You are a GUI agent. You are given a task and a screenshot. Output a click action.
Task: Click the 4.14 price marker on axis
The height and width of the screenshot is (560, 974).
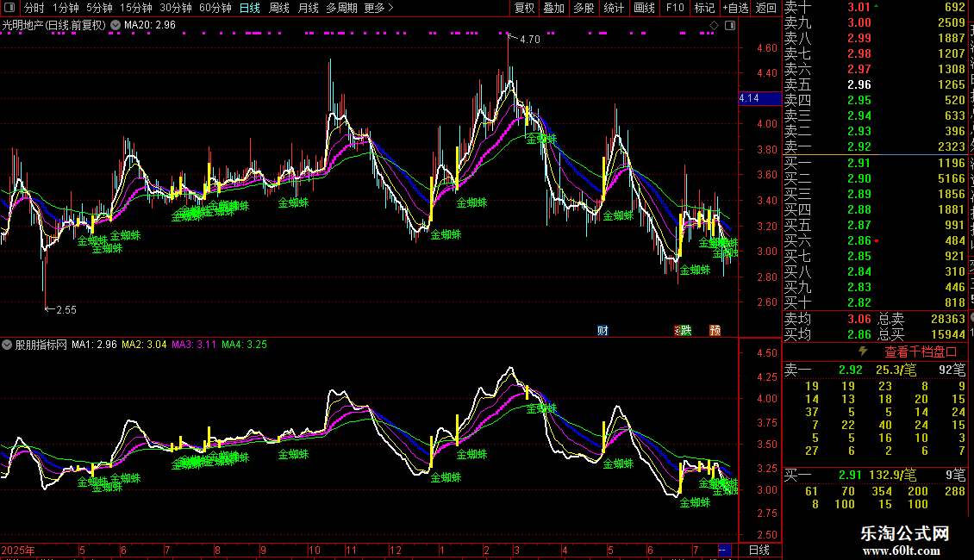(759, 98)
